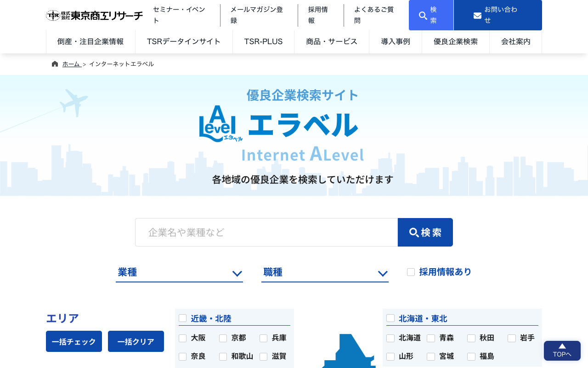Click the magnifier icon in header 検索
The height and width of the screenshot is (368, 588).
(423, 16)
